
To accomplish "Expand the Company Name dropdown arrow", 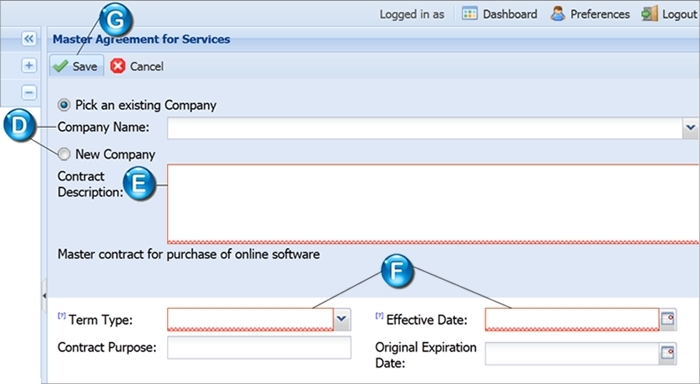I will [691, 128].
